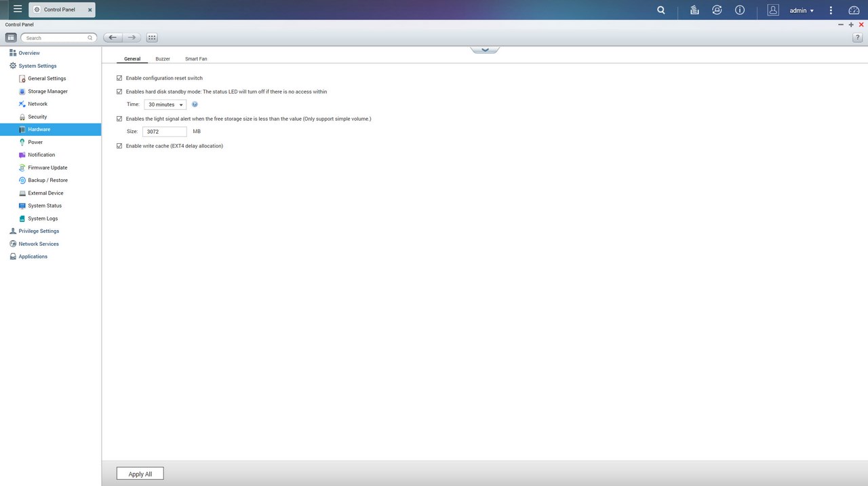Minimize the Control Panel window
Screen dimensions: 868x486
(841, 24)
